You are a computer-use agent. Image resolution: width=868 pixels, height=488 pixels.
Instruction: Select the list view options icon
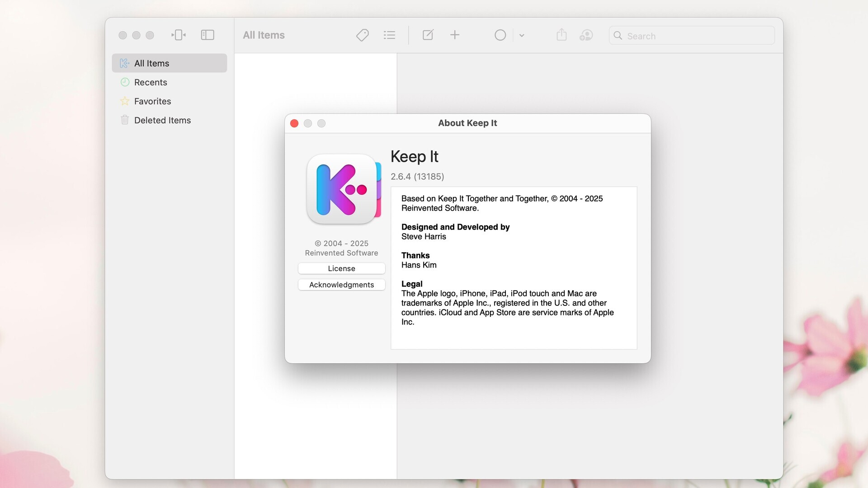pos(389,35)
